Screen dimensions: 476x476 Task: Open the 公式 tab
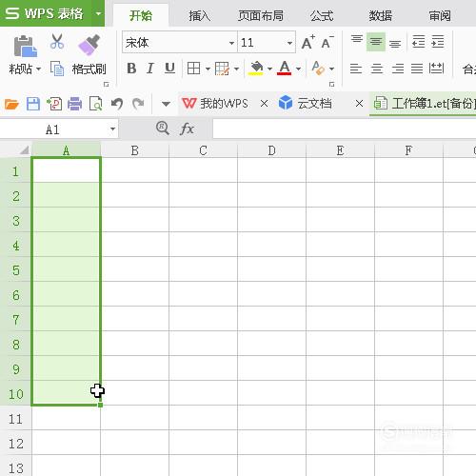pyautogui.click(x=322, y=15)
